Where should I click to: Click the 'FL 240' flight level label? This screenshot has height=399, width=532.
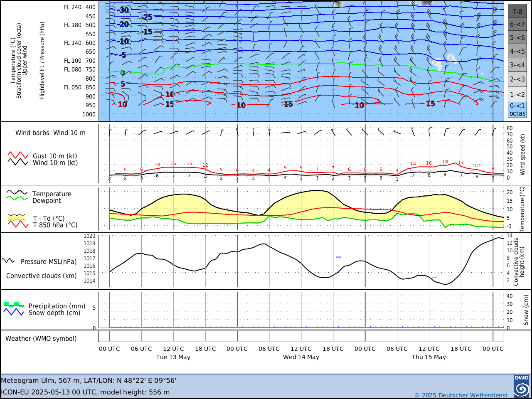(73, 7)
